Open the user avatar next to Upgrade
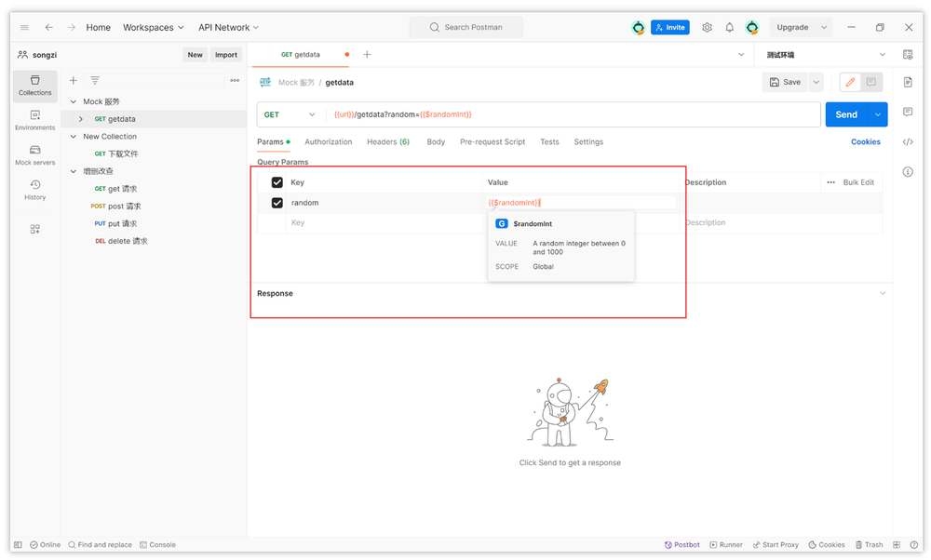Image resolution: width=931 pixels, height=560 pixels. pyautogui.click(x=752, y=27)
